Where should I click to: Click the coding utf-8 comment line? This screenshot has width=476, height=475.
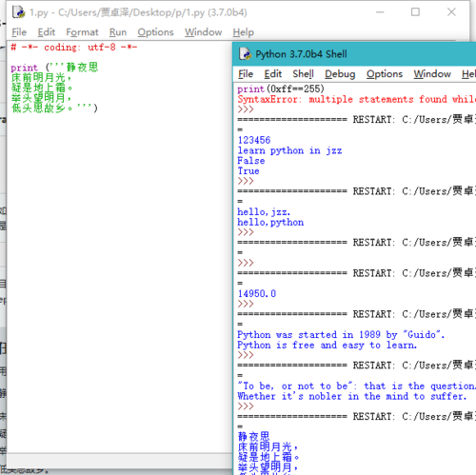click(74, 48)
